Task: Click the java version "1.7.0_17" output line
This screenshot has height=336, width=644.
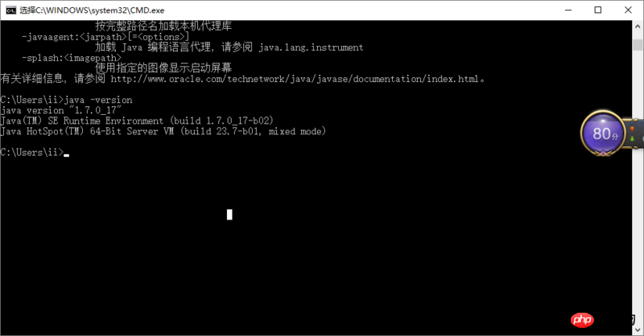Action: (x=61, y=110)
